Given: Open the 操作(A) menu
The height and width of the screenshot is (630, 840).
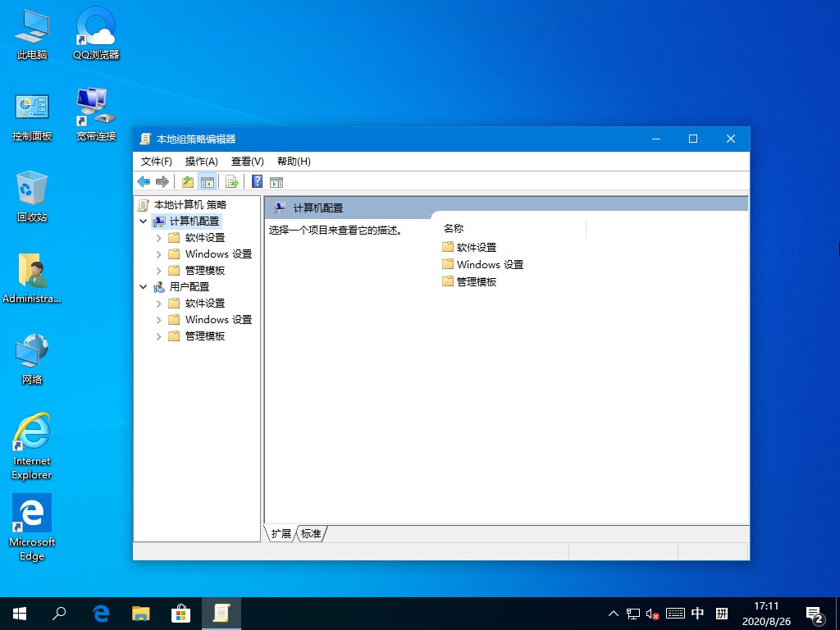Looking at the screenshot, I should (201, 161).
